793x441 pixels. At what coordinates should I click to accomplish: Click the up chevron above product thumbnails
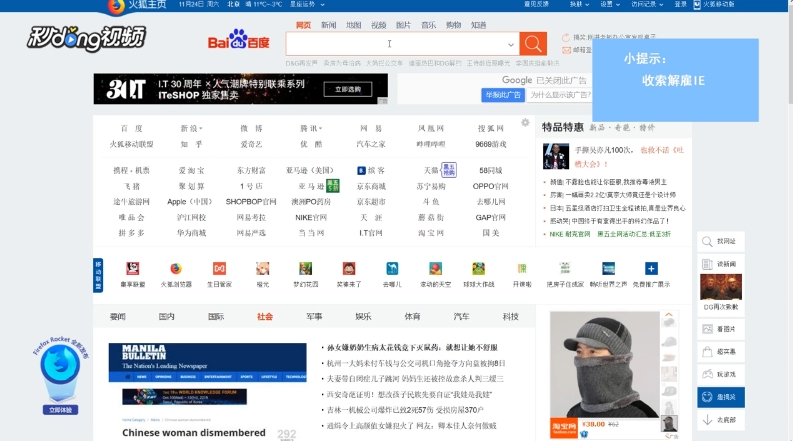pyautogui.click(x=669, y=315)
